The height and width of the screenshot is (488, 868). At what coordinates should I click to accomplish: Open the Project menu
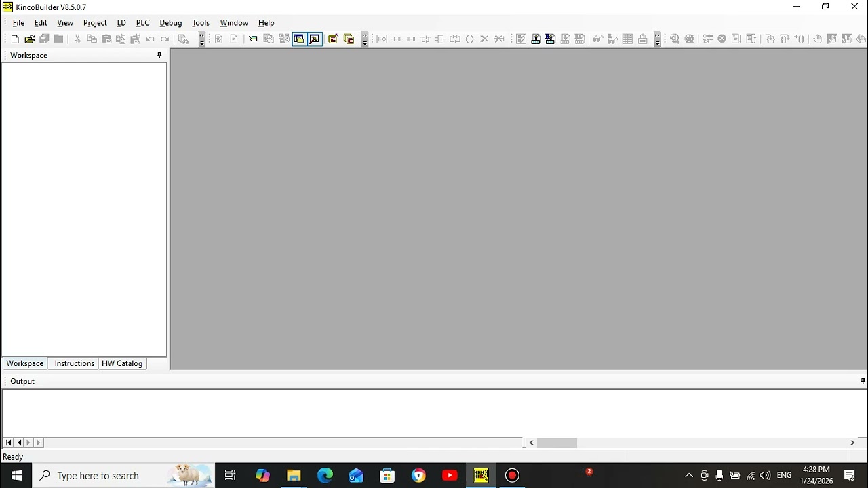(x=95, y=23)
